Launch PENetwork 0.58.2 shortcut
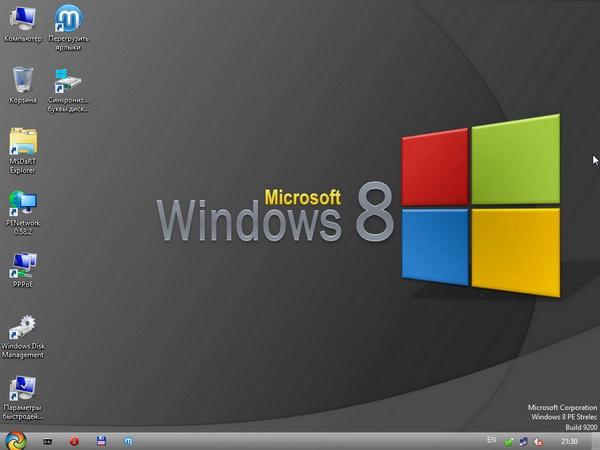The width and height of the screenshot is (600, 450). (22, 203)
